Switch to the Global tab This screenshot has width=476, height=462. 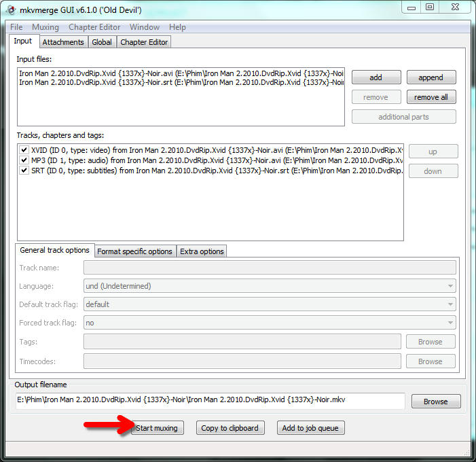coord(102,42)
